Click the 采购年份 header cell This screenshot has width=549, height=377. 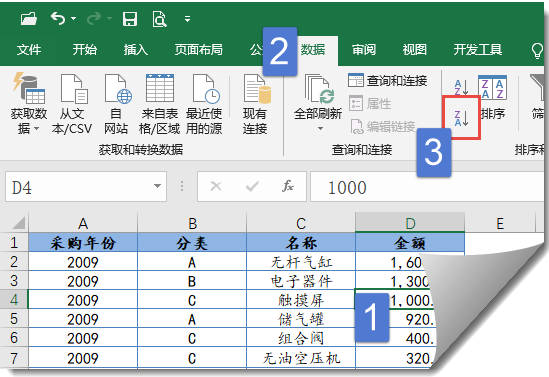pos(83,242)
